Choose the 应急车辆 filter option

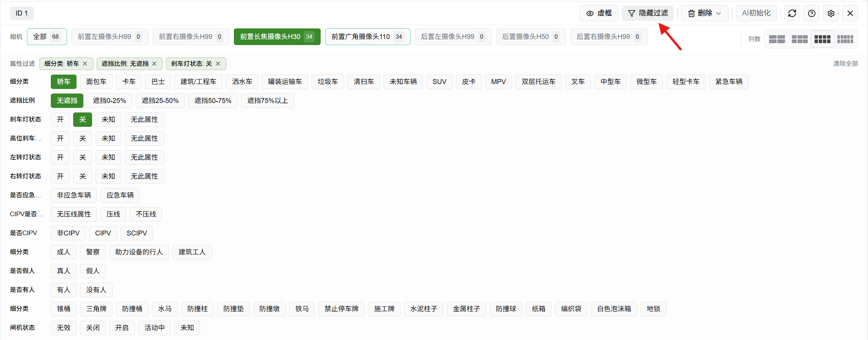(x=120, y=195)
